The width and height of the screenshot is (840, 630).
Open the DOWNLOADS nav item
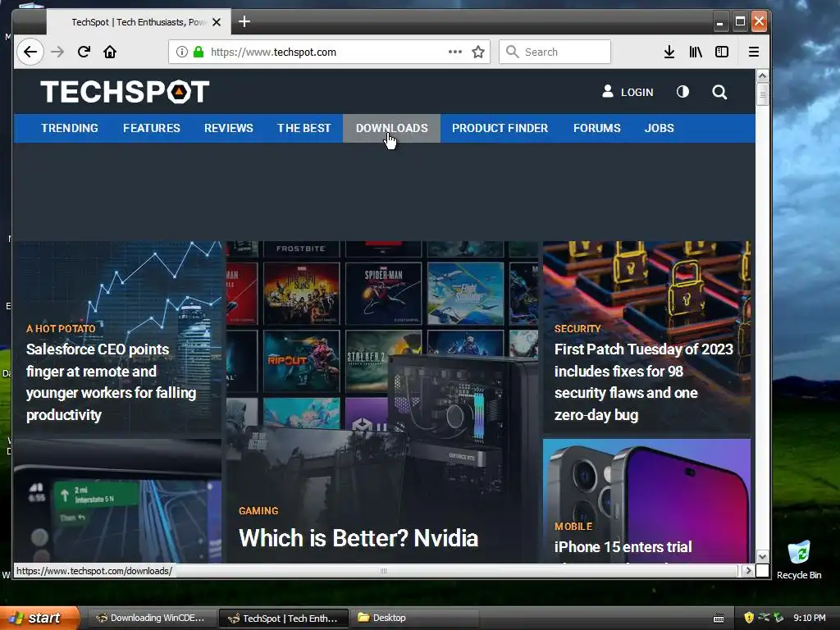(x=391, y=128)
